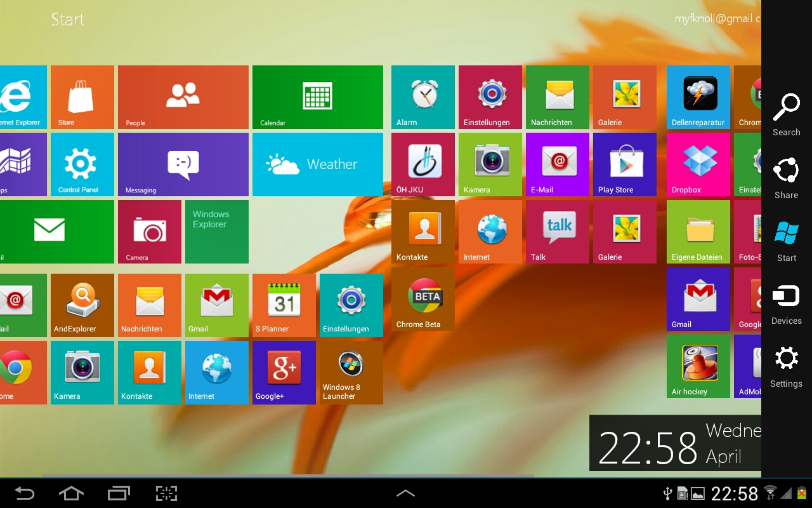This screenshot has width=812, height=508.
Task: Expand the upward chevron at screen bottom
Action: coord(405,493)
